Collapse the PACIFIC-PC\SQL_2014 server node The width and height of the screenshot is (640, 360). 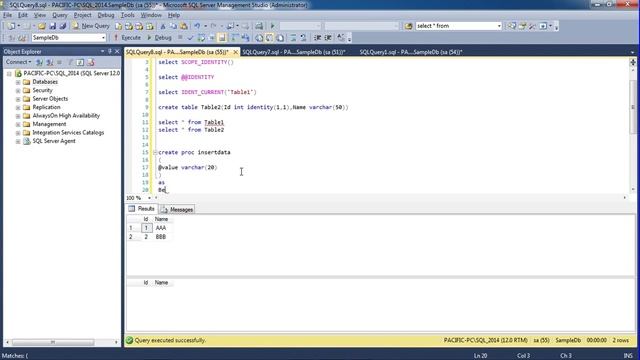coord(9,74)
